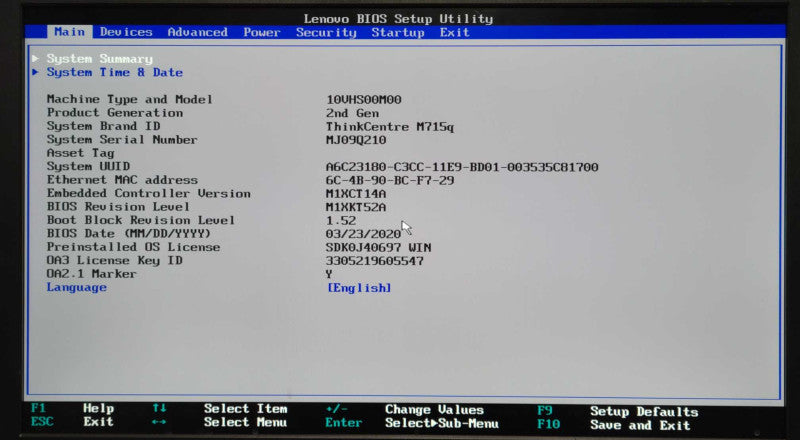Image resolution: width=800 pixels, height=440 pixels.
Task: Click the F10 key hint
Action: pos(548,425)
